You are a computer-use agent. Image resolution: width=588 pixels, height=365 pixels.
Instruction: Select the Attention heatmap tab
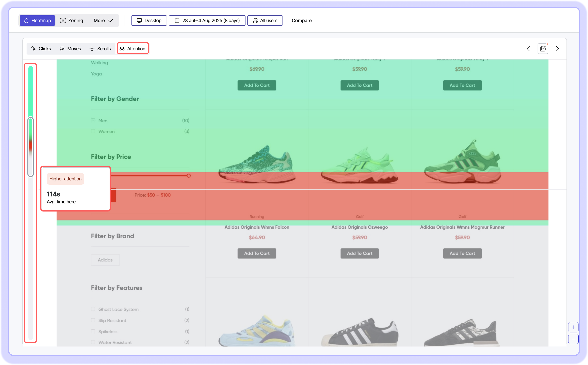click(133, 49)
